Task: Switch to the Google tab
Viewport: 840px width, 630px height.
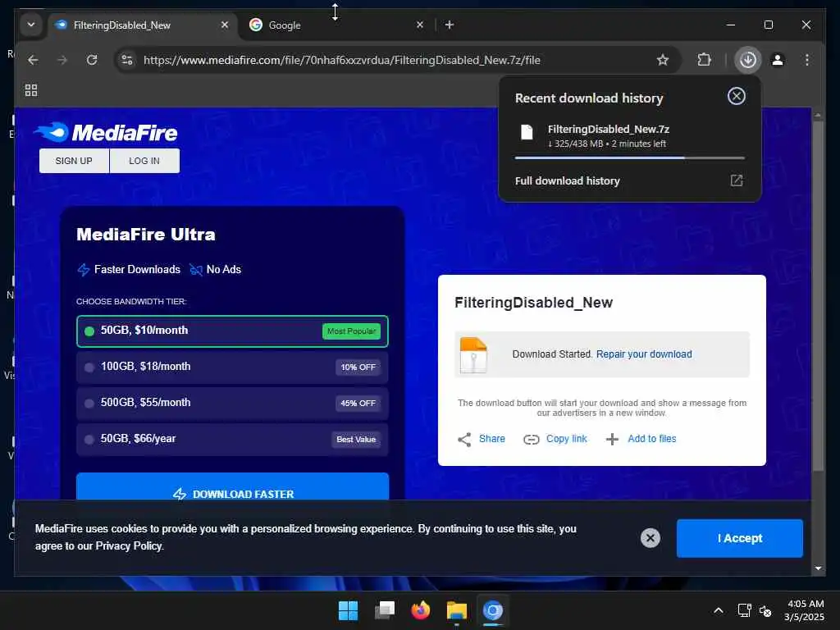Action: point(336,25)
